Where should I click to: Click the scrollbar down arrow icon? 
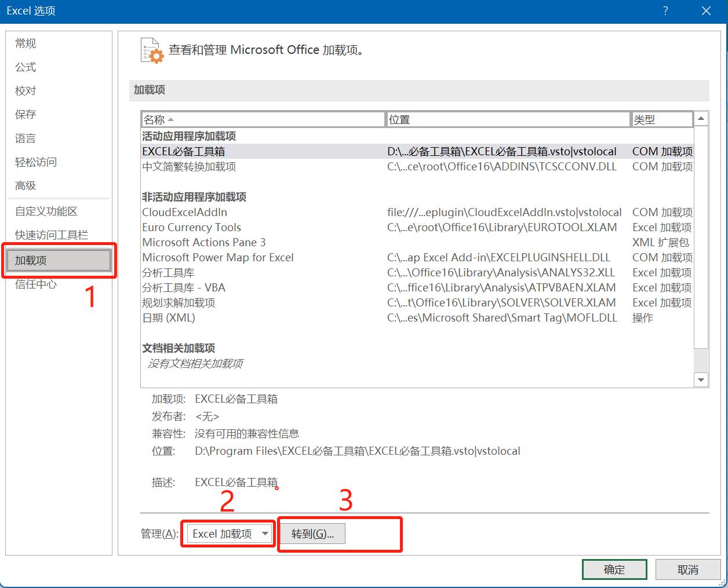(701, 379)
